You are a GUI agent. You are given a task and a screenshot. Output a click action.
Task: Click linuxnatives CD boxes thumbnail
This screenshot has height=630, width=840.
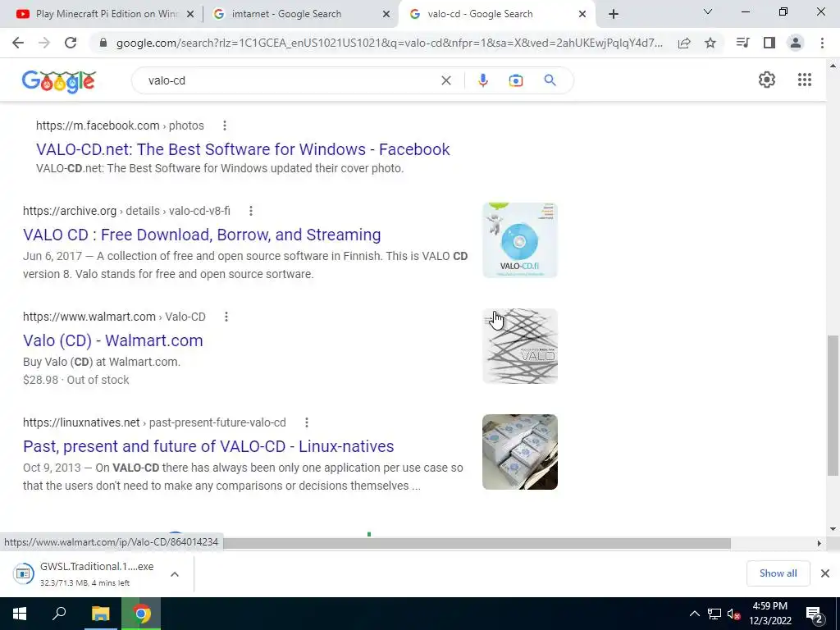[519, 452]
